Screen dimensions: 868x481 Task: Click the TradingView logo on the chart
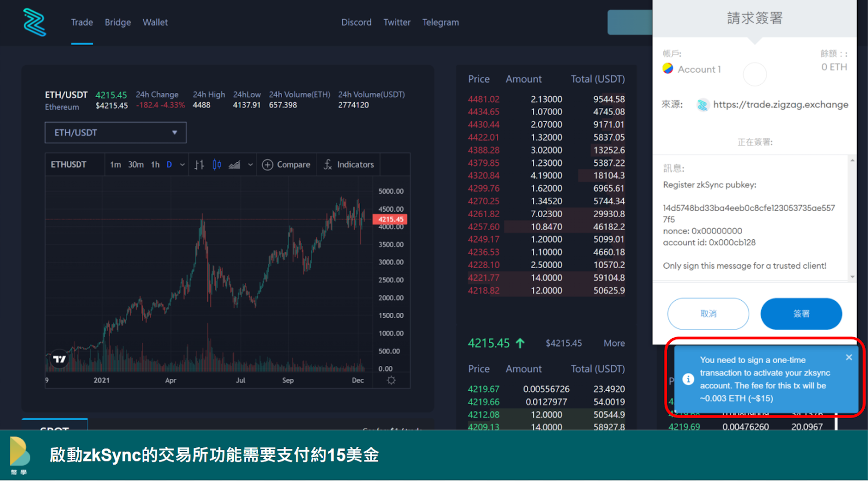click(59, 359)
